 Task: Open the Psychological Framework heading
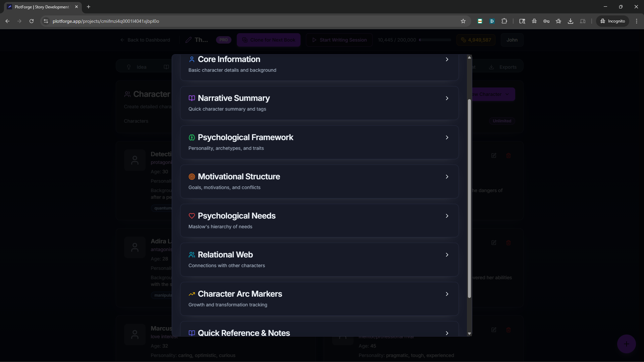(246, 137)
